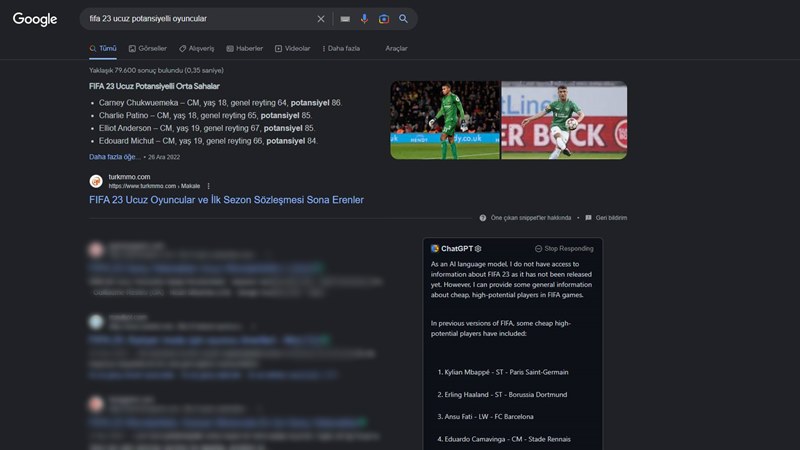Start voice search with the microphone icon
The image size is (800, 450).
tap(364, 19)
